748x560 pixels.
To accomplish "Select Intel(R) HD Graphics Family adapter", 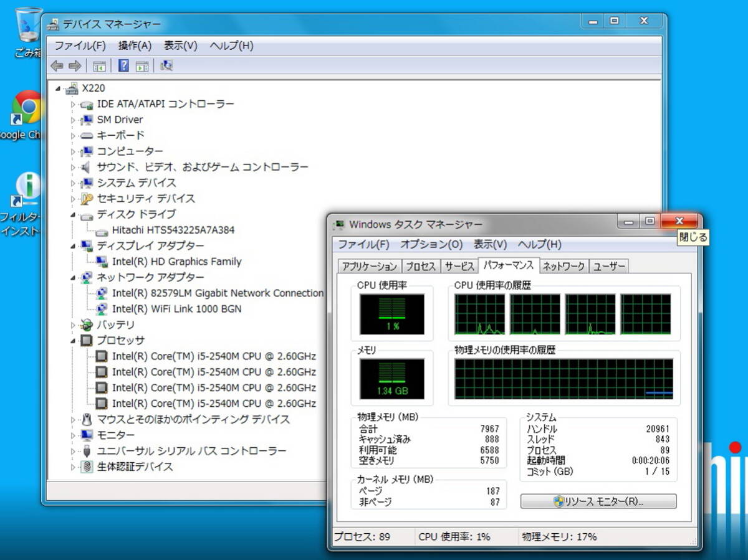I will (176, 262).
